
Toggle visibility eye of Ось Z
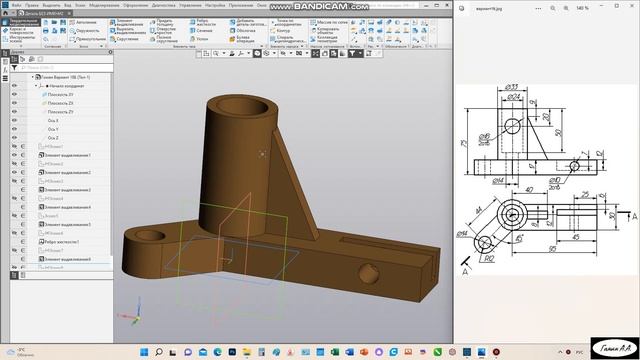pos(14,138)
